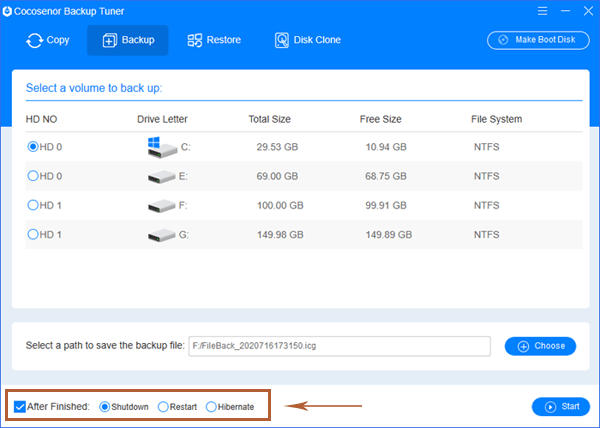Viewport: 600px width, 428px height.
Task: Open the hamburger menu in title bar
Action: coord(542,11)
